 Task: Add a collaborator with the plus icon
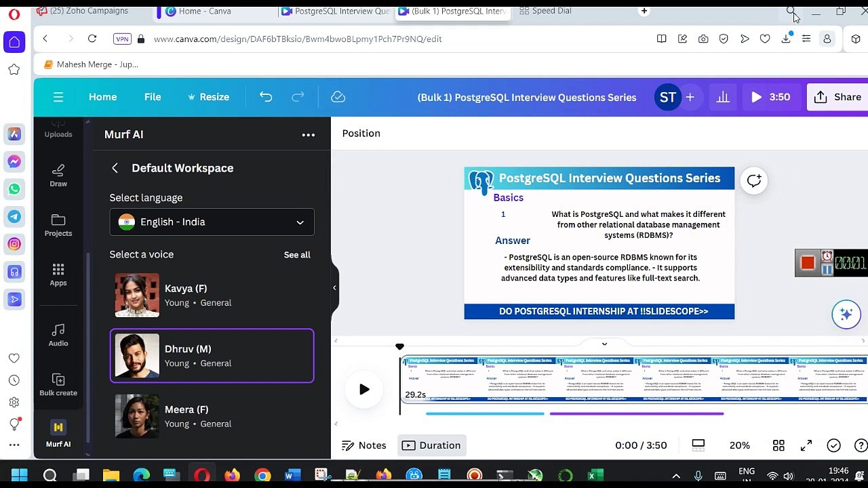pos(690,97)
